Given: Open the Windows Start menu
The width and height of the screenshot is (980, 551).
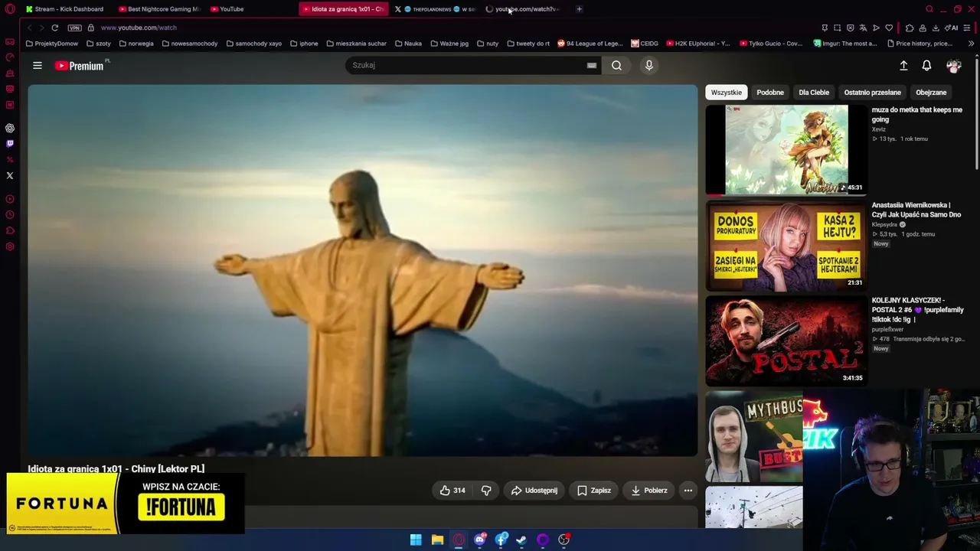Looking at the screenshot, I should (416, 540).
